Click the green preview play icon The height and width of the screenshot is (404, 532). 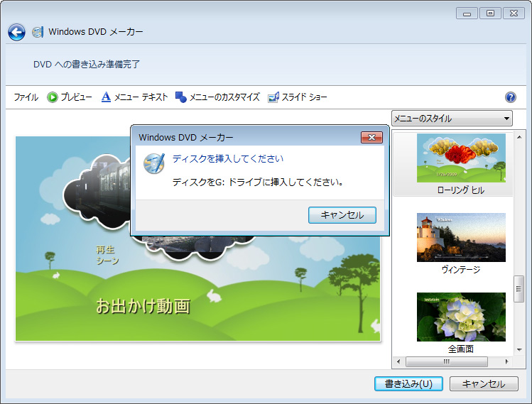53,97
